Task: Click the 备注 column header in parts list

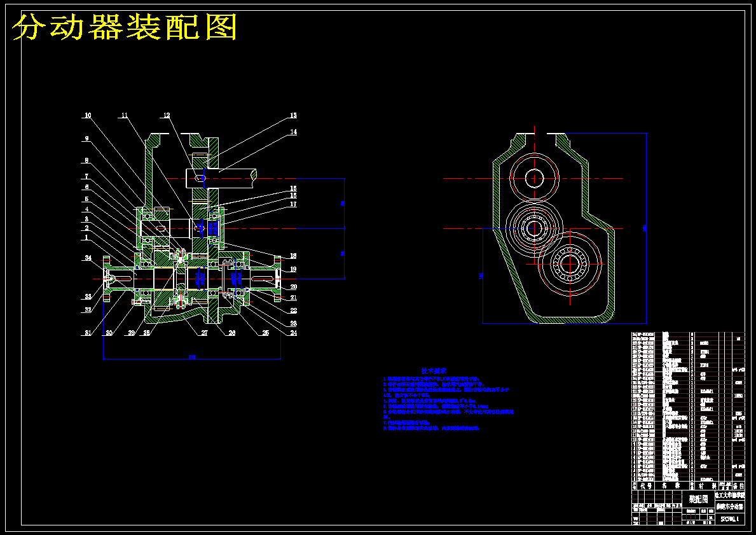Action: [x=739, y=486]
